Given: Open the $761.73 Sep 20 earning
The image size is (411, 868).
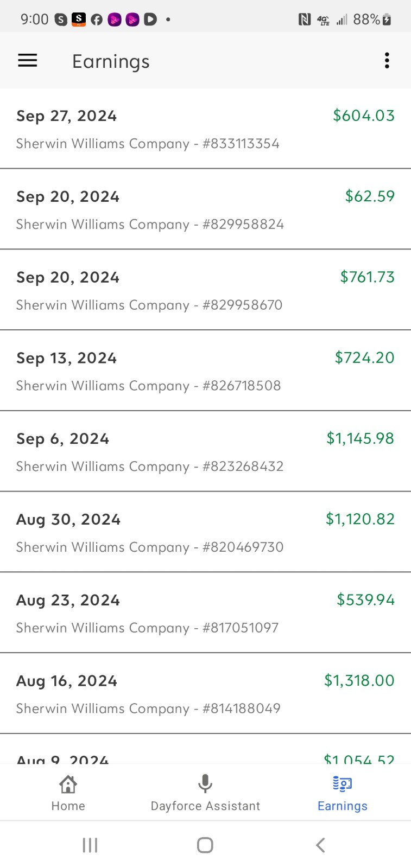Looking at the screenshot, I should point(205,290).
